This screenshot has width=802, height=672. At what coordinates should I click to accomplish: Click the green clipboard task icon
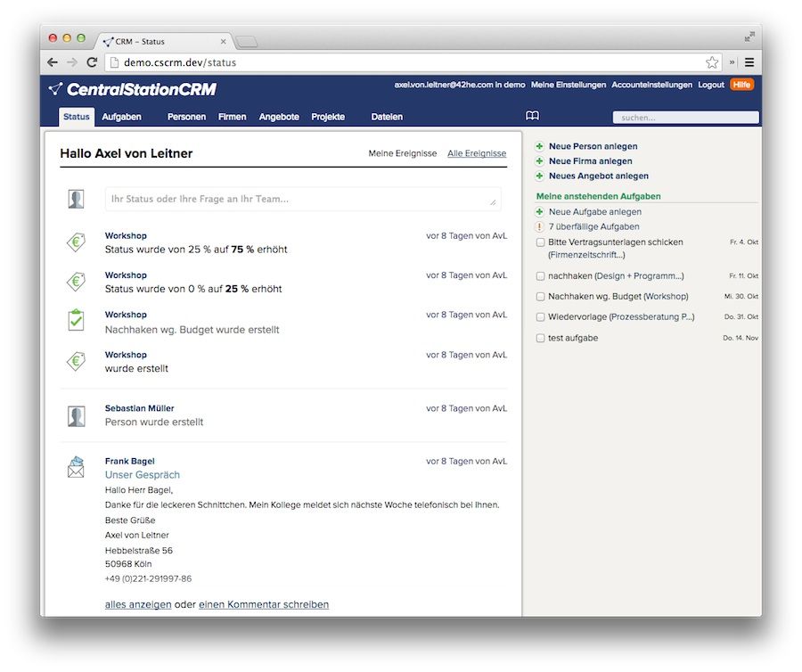point(76,320)
